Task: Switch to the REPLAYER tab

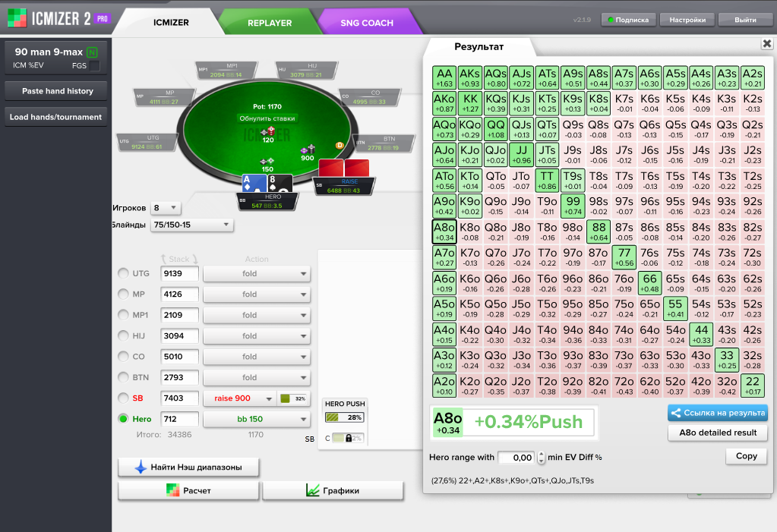Action: pos(270,23)
